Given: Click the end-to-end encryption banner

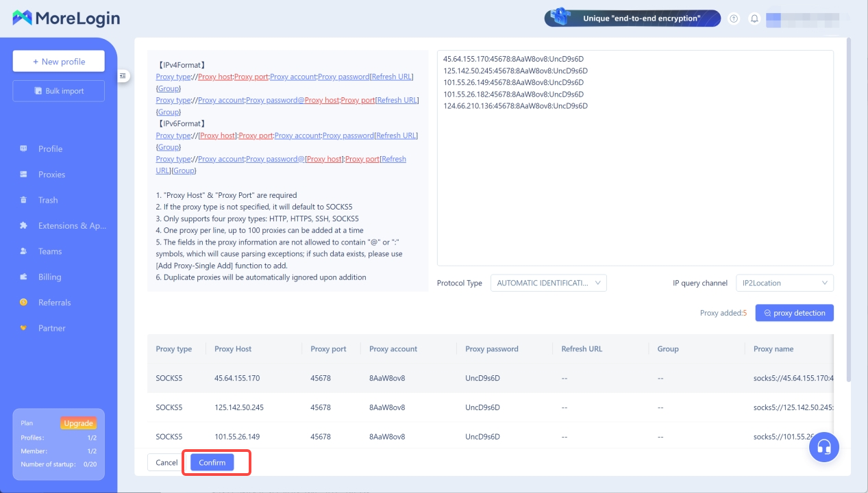Looking at the screenshot, I should (632, 18).
